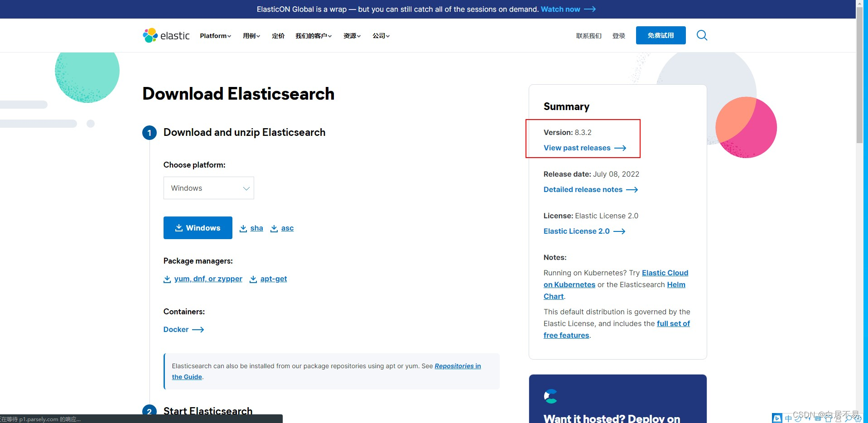
Task: Open View past releases link
Action: [577, 148]
